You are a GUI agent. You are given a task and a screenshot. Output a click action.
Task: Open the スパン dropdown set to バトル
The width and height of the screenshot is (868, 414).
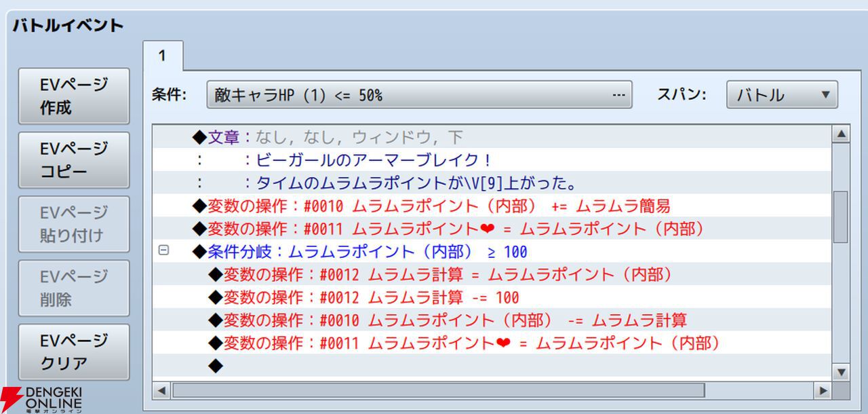pyautogui.click(x=782, y=95)
